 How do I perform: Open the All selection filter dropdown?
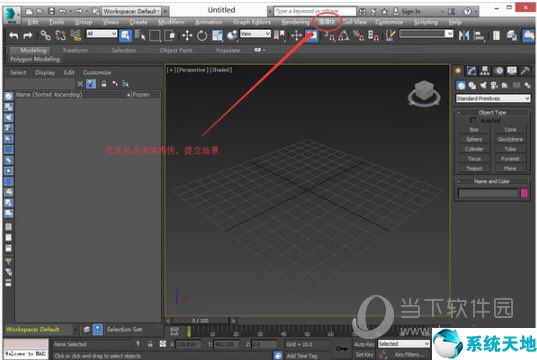click(101, 34)
